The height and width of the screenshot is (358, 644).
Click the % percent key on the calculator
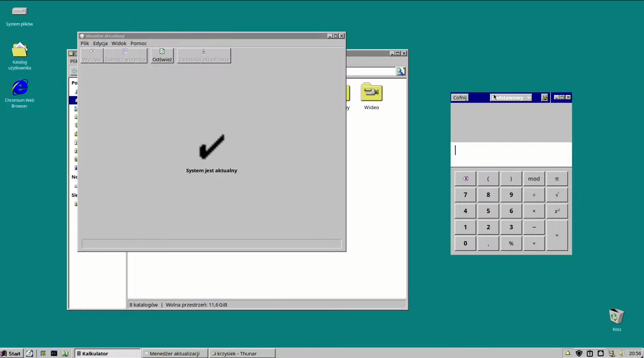tap(511, 243)
